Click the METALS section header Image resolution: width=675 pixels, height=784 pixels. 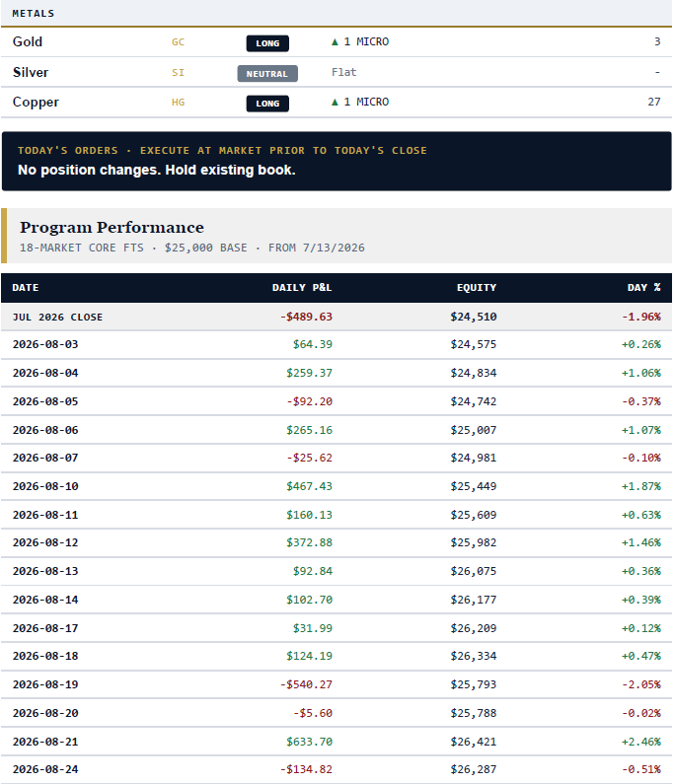pos(33,14)
